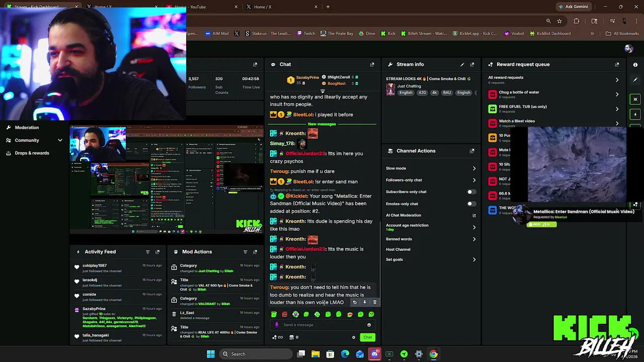Open the emoji picker in message box
The image size is (644, 362).
tap(369, 325)
